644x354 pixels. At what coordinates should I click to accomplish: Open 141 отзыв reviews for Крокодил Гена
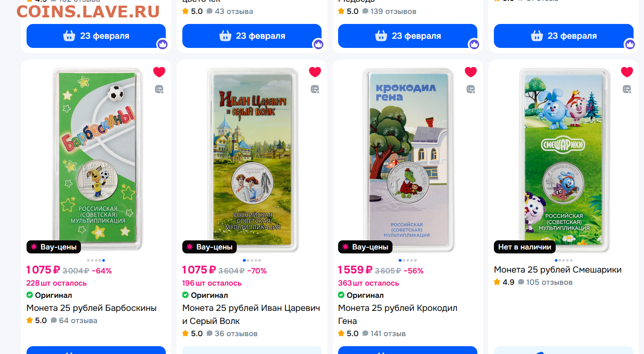coord(383,334)
